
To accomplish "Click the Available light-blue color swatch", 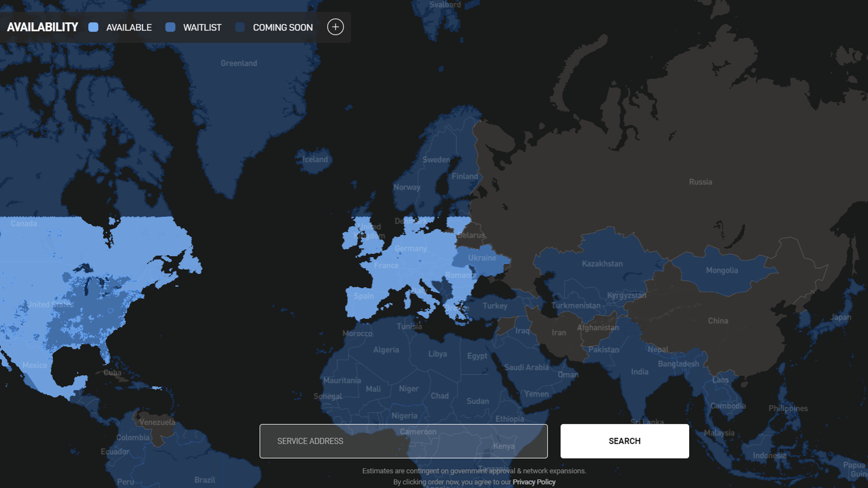I will pos(93,27).
